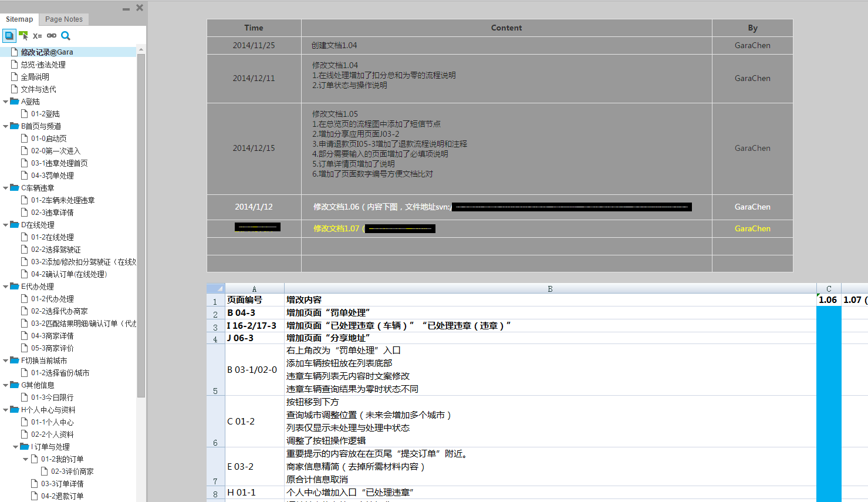Open the 02-2选择驾驶证 page
Screen dimensions: 868x502
(56, 250)
